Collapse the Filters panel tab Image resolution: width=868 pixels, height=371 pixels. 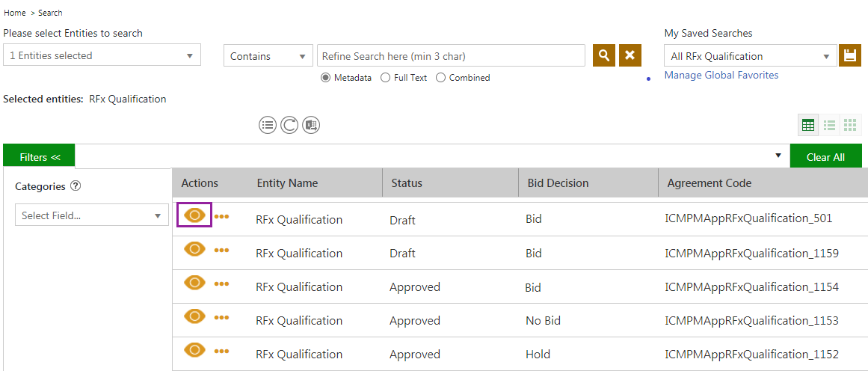pos(39,157)
